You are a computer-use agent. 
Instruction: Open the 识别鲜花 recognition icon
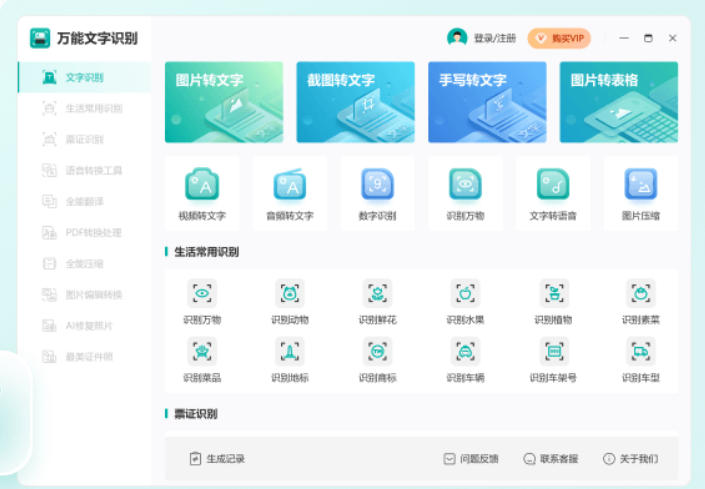point(377,293)
